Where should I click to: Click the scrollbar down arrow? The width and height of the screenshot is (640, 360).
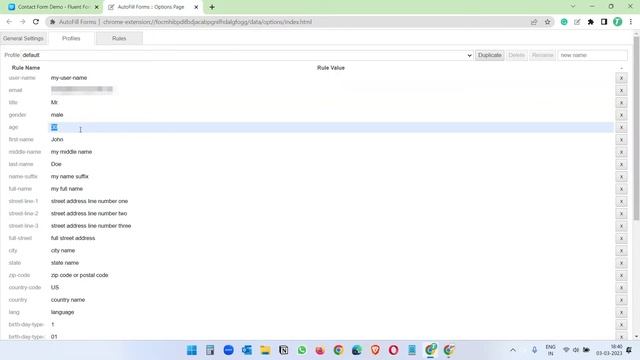[636, 337]
